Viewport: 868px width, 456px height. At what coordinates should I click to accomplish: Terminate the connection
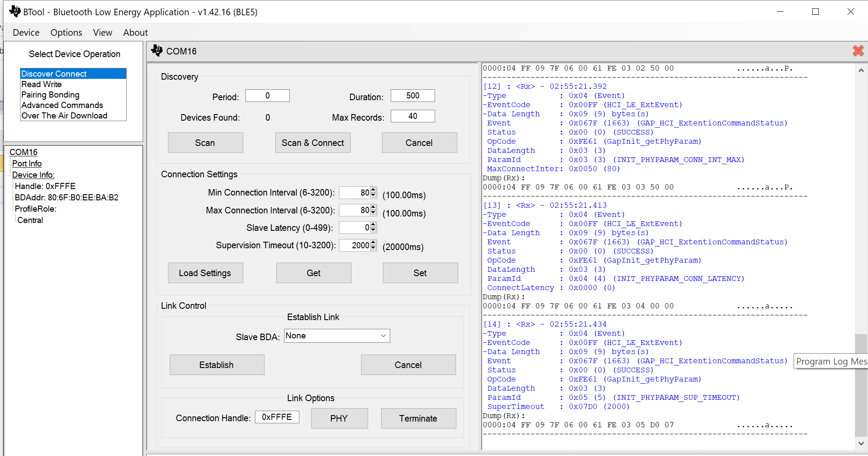click(x=418, y=419)
